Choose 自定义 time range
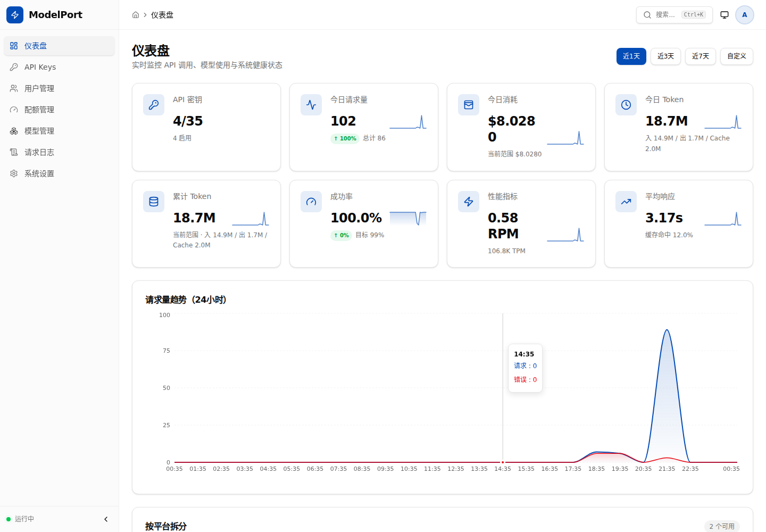Screen dimensions: 766x532 click(737, 56)
